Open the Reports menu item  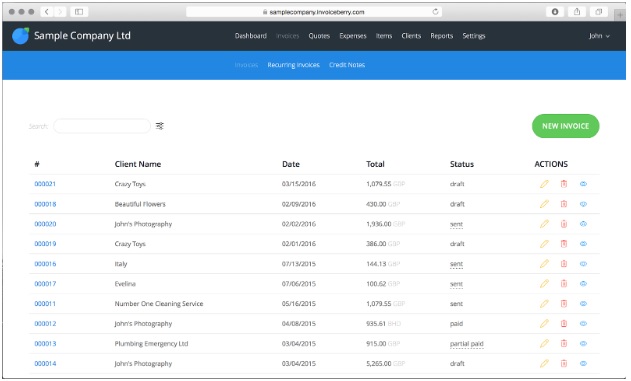pyautogui.click(x=441, y=36)
